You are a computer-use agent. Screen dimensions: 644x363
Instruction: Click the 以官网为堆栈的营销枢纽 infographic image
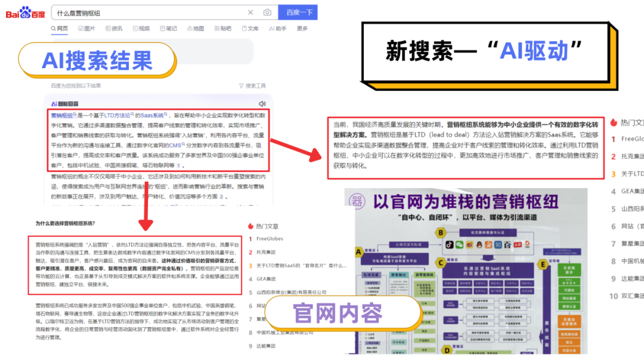point(466,271)
